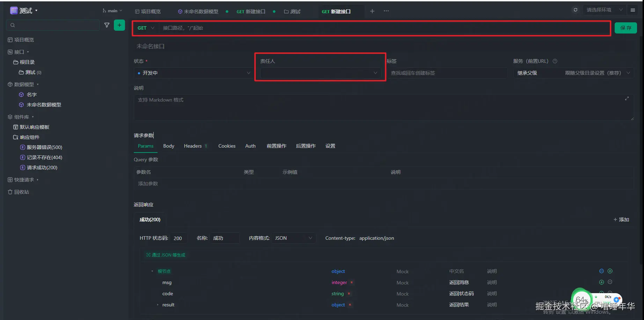Collapse the 根节点 row triangle
Screen dimensions: 644x320
pos(152,271)
